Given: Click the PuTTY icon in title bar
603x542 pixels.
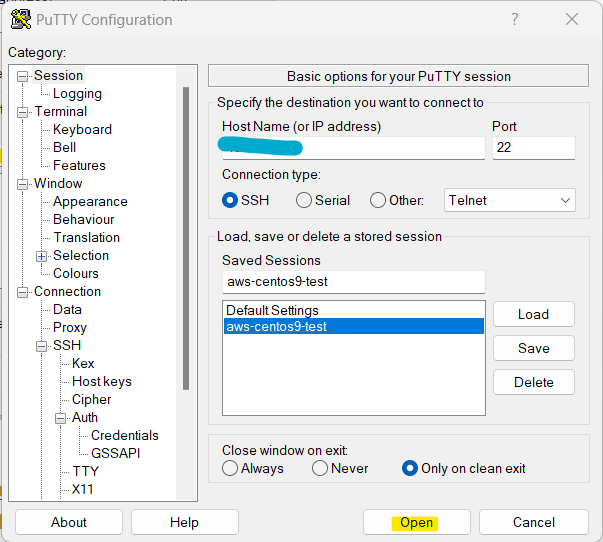Looking at the screenshot, I should pyautogui.click(x=21, y=19).
